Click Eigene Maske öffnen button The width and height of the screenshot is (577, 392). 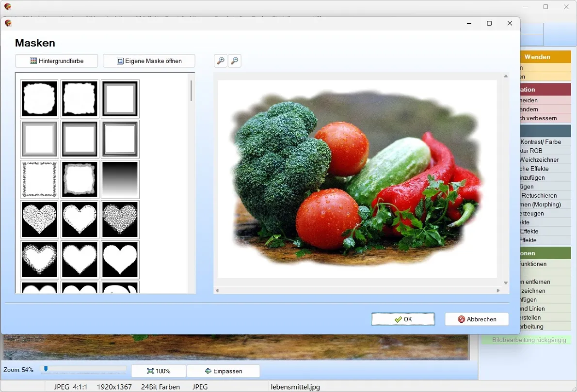click(x=149, y=61)
